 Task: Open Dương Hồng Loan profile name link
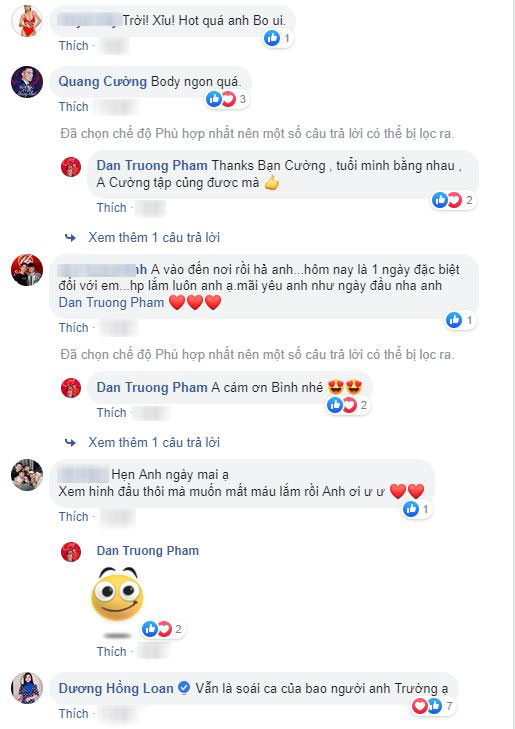(116, 688)
